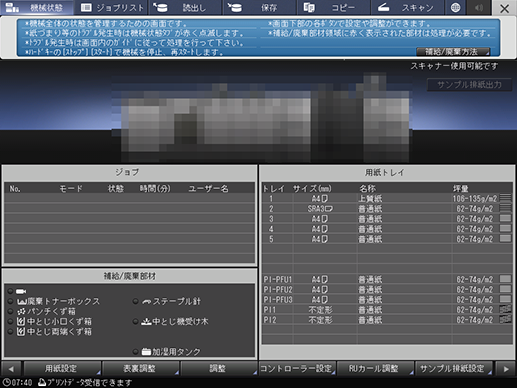Open the 保存 tab
The image size is (517, 388).
tap(259, 7)
